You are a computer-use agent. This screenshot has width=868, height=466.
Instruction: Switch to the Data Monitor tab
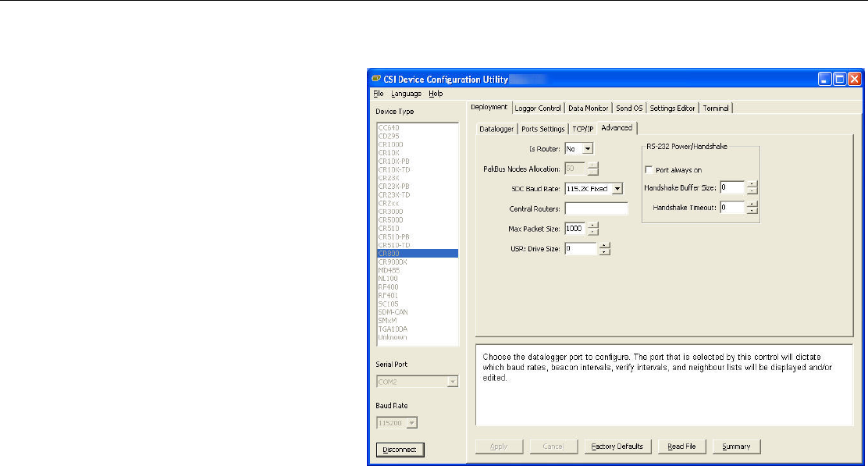pos(588,108)
